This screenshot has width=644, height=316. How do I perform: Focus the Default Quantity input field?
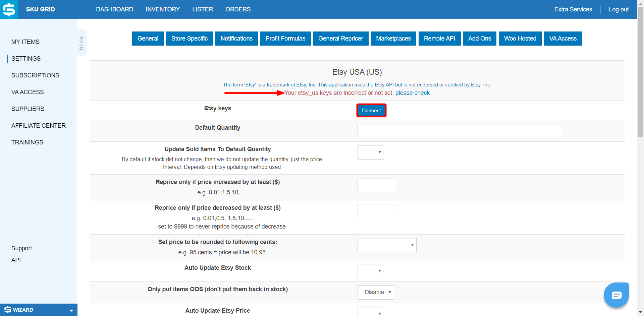click(460, 131)
